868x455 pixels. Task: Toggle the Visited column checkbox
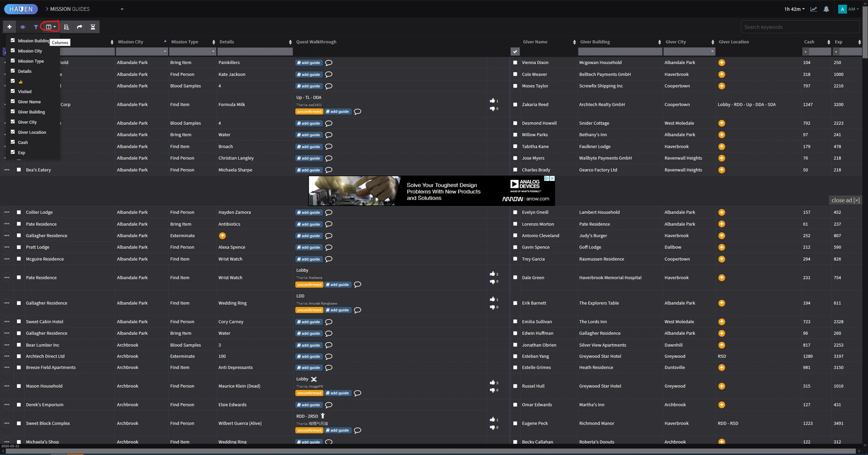click(13, 92)
